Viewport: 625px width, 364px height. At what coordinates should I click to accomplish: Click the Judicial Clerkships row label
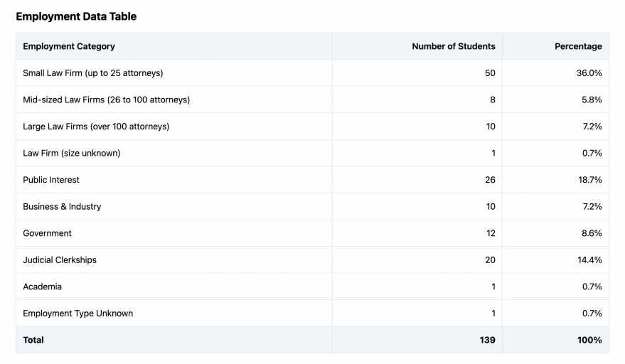tap(60, 259)
